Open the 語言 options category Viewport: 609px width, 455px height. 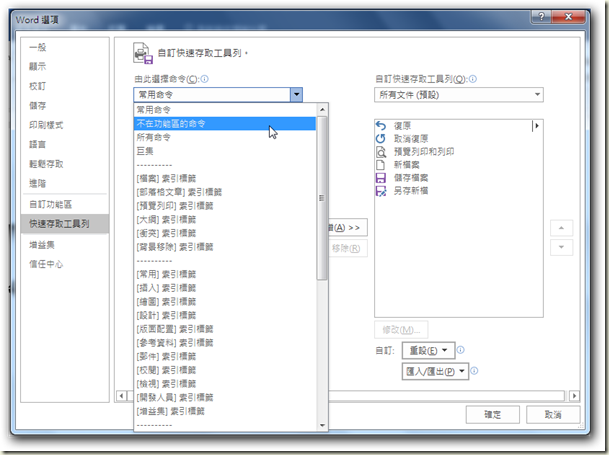(x=65, y=145)
